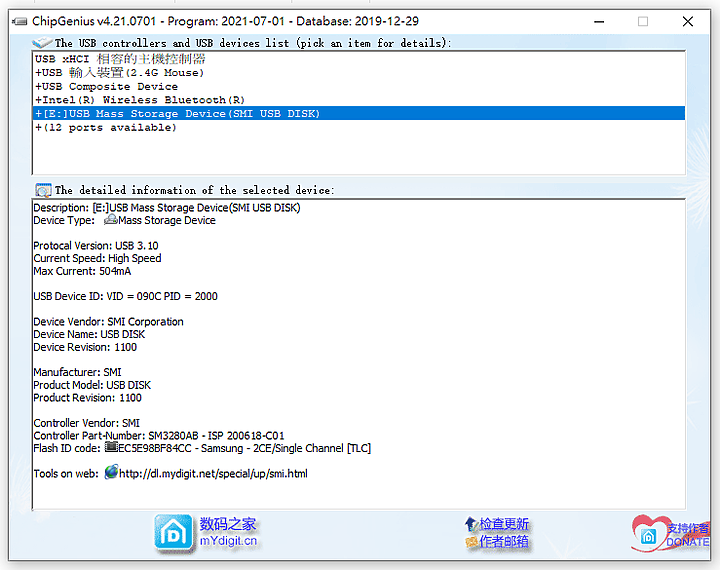Click USB Device ID VID = 090C line
720x570 pixels.
(x=125, y=296)
